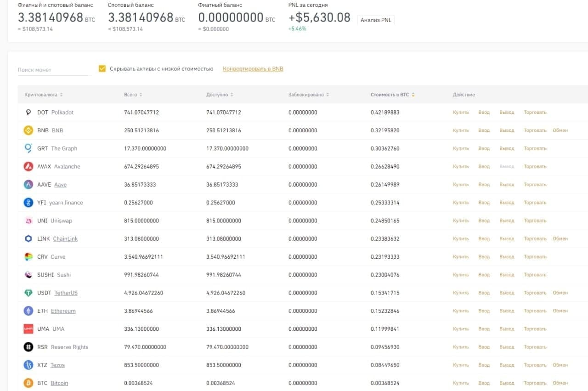Screen dimensions: 588x391
Task: Open the Анализ PNL button
Action: 376,20
